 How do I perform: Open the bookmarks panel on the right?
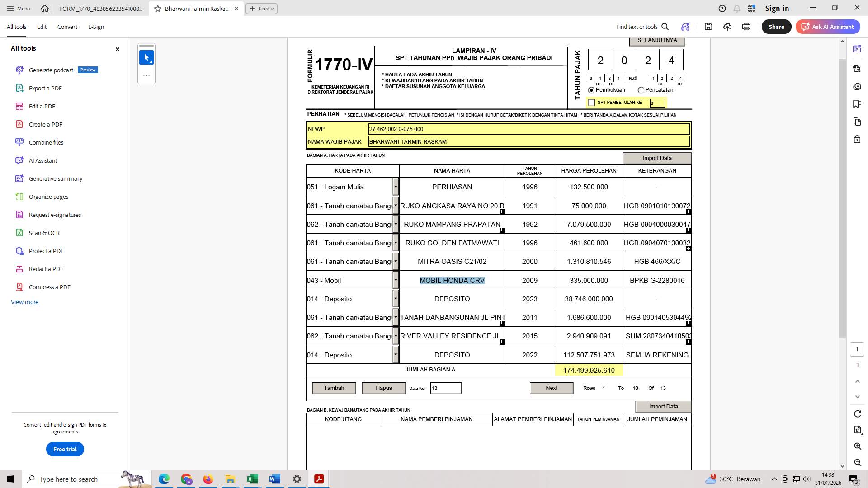(857, 104)
